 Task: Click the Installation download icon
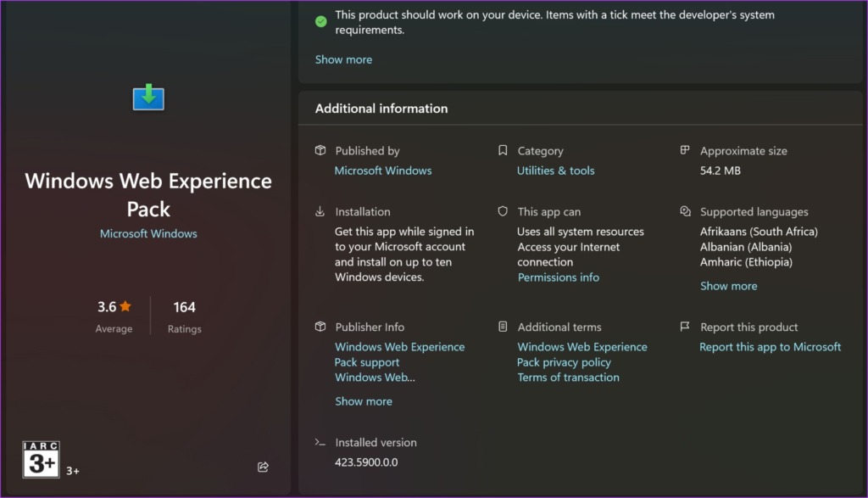[320, 211]
